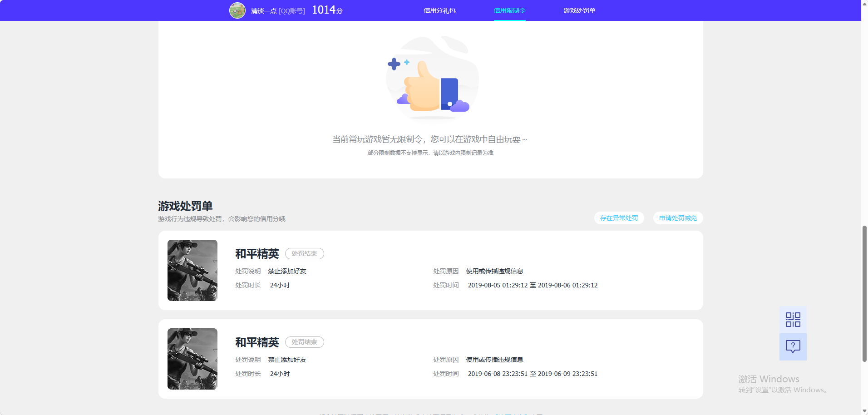Click text 2019-08-05 01:29:12 至 2019-08-06 01:29:12
Screen dimensions: 868x415
(x=533, y=285)
